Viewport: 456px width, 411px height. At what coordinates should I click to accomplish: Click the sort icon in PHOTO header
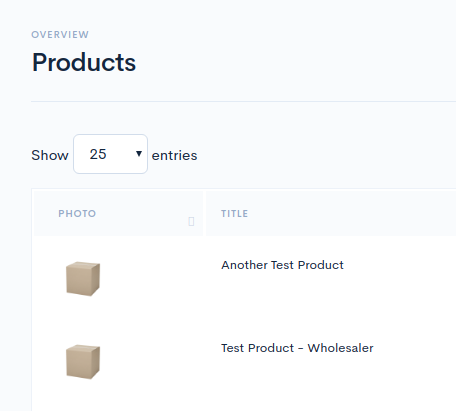coord(191,221)
